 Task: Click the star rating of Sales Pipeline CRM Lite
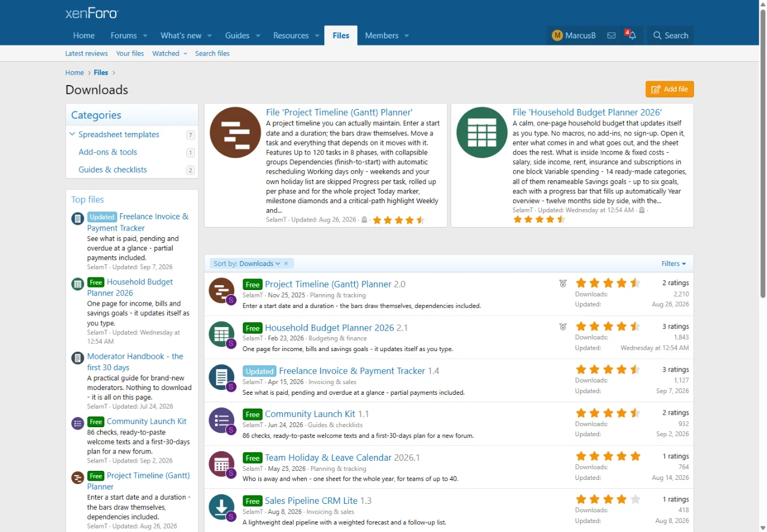(608, 500)
